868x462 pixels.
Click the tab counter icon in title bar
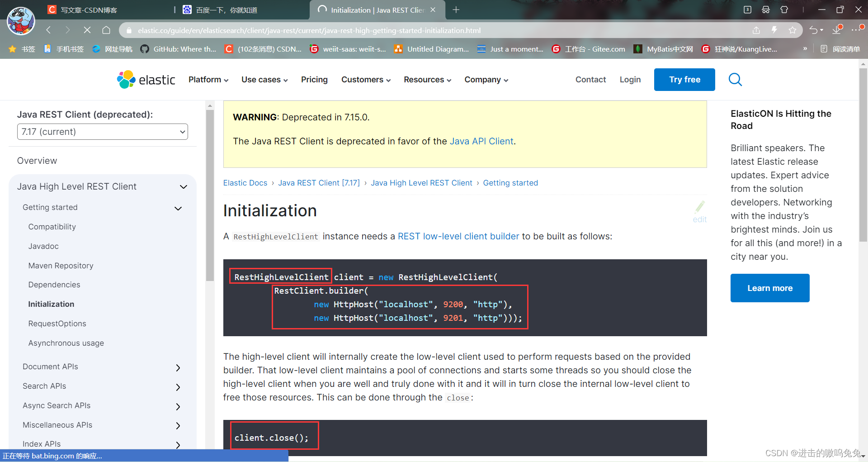pos(747,10)
